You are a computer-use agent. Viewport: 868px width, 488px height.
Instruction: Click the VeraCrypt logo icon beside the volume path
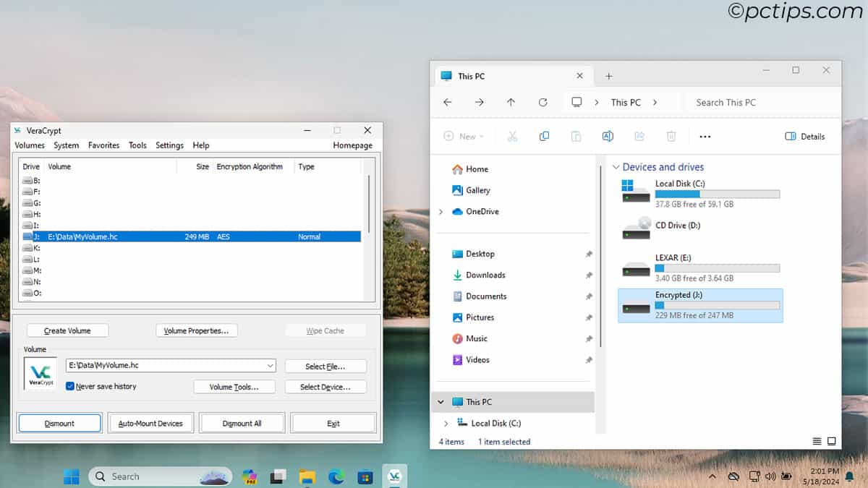(x=40, y=374)
